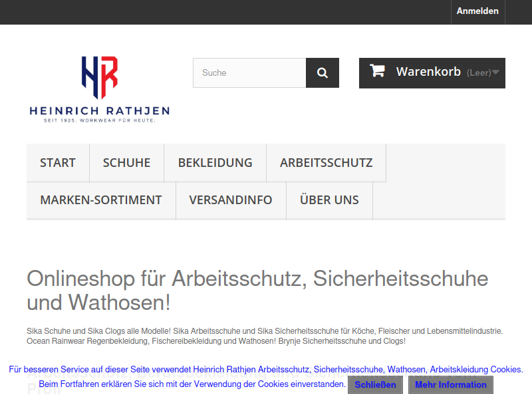Screen dimensions: 532x399
Task: Focus the Suche search field
Action: coord(249,73)
